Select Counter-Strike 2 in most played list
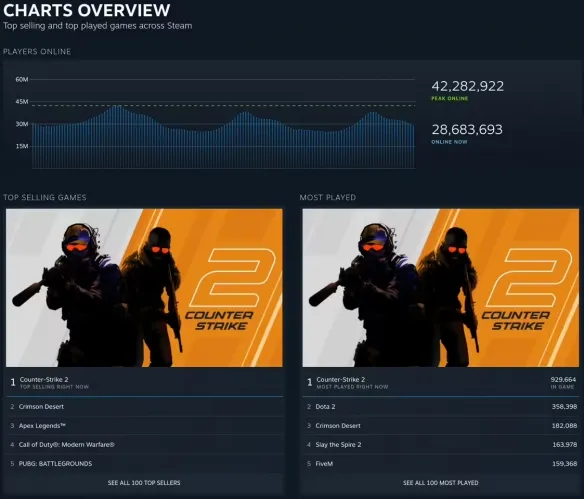584x499 pixels. tap(441, 382)
